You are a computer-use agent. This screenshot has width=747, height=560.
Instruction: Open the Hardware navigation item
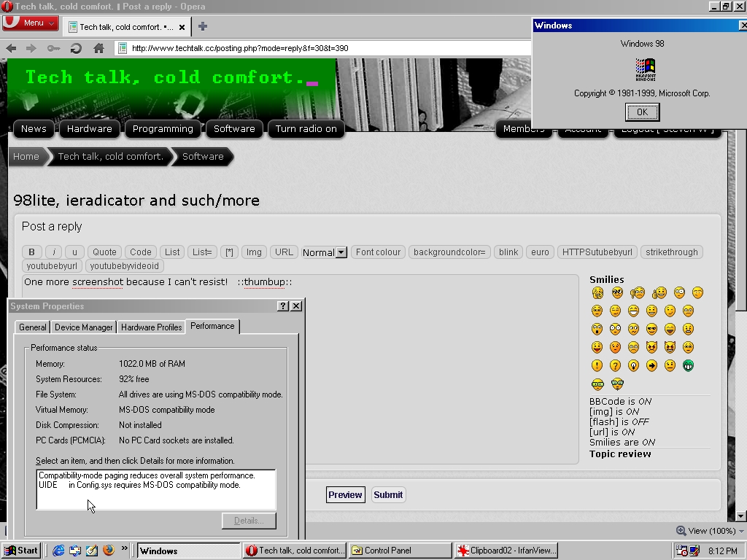coord(90,128)
